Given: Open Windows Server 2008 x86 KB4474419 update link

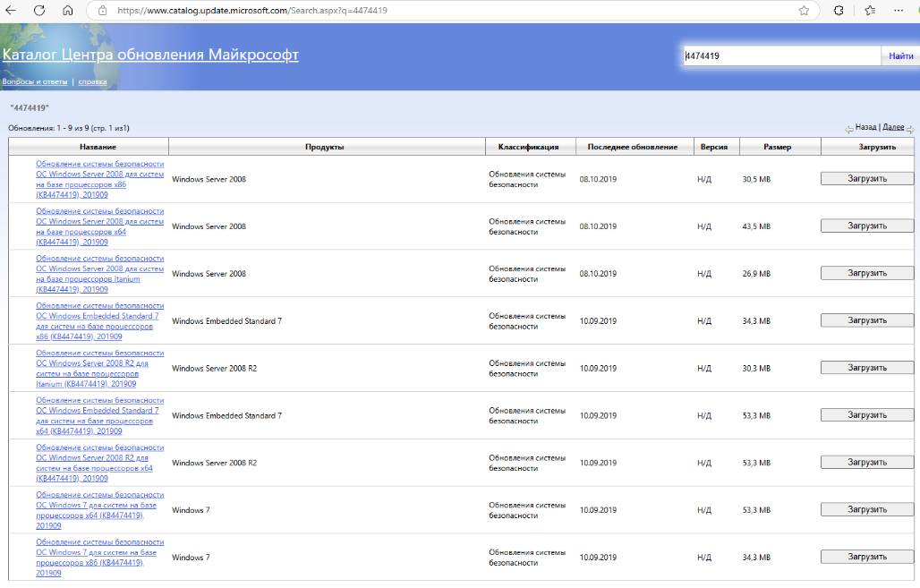Looking at the screenshot, I should coord(99,179).
